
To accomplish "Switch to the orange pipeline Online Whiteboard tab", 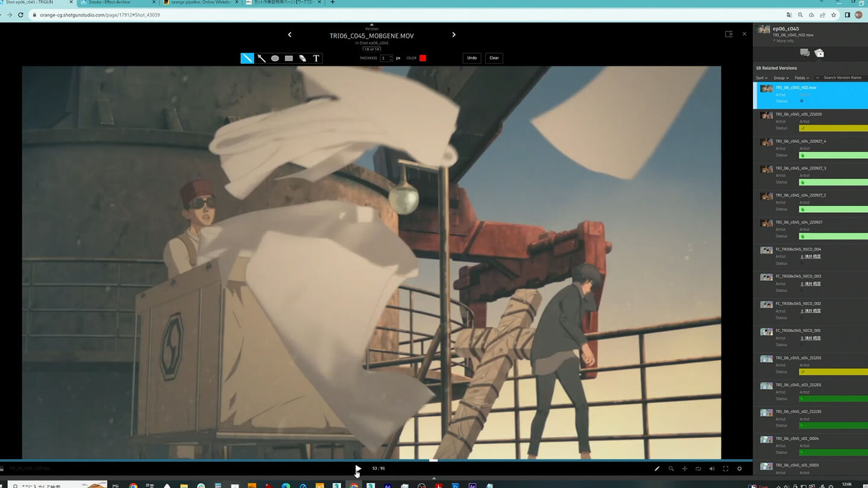I will [200, 2].
